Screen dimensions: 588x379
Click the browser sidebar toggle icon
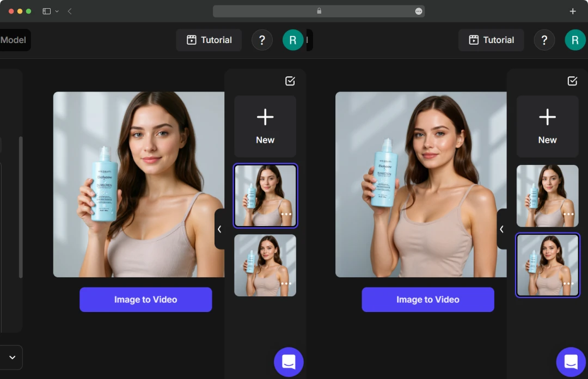point(46,11)
